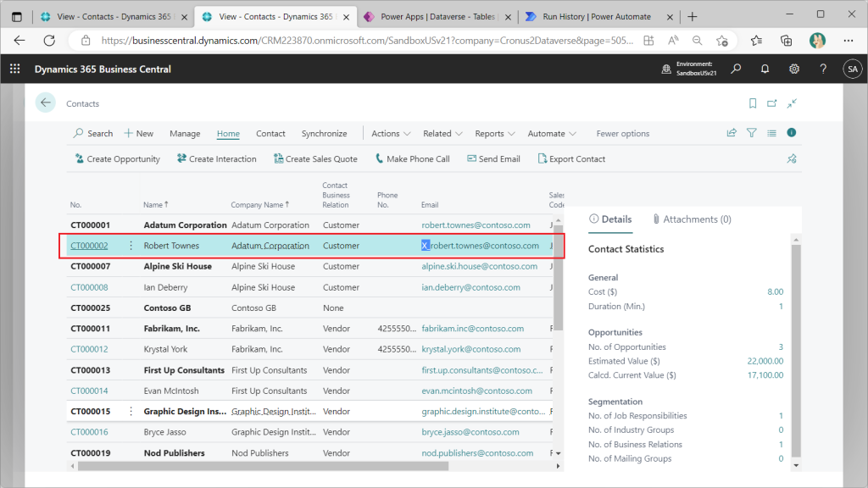868x488 pixels.
Task: Open row options for Robert Townes
Action: [131, 246]
